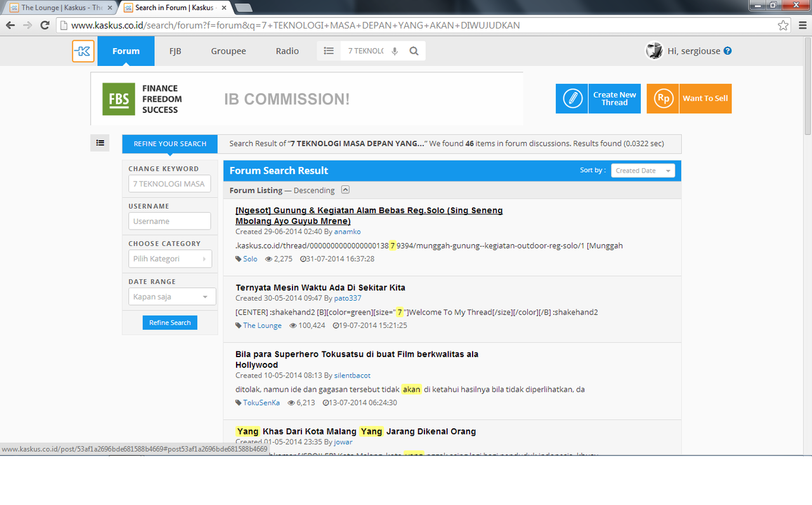Screen dimensions: 812x505
Task: Open user pato337 profile link
Action: click(348, 298)
